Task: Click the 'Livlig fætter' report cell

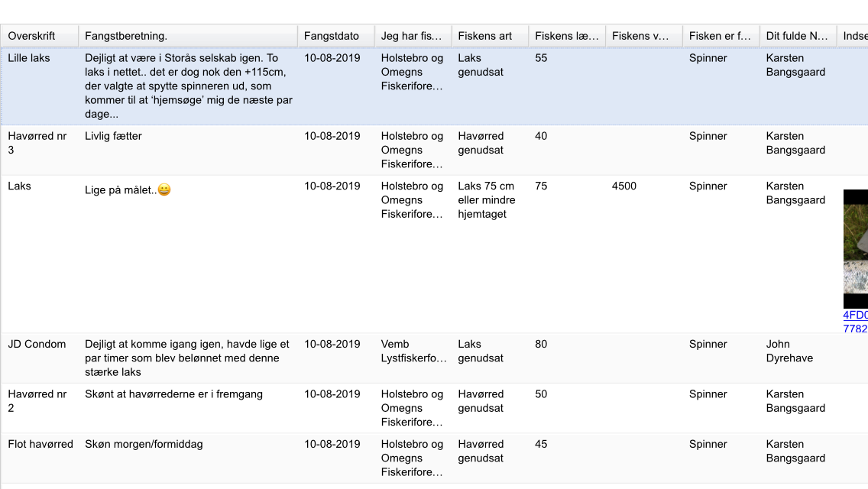Action: (114, 136)
